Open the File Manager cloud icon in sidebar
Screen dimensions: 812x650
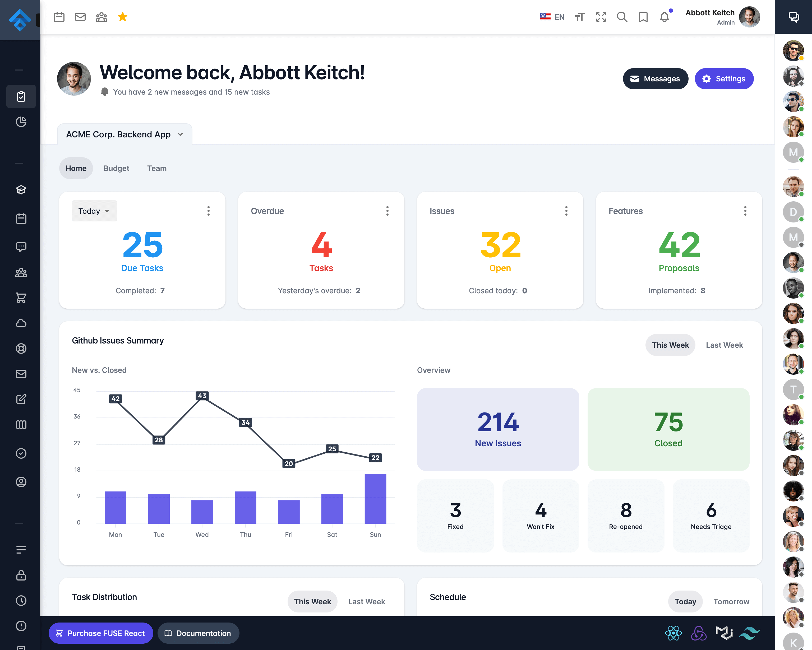[21, 323]
